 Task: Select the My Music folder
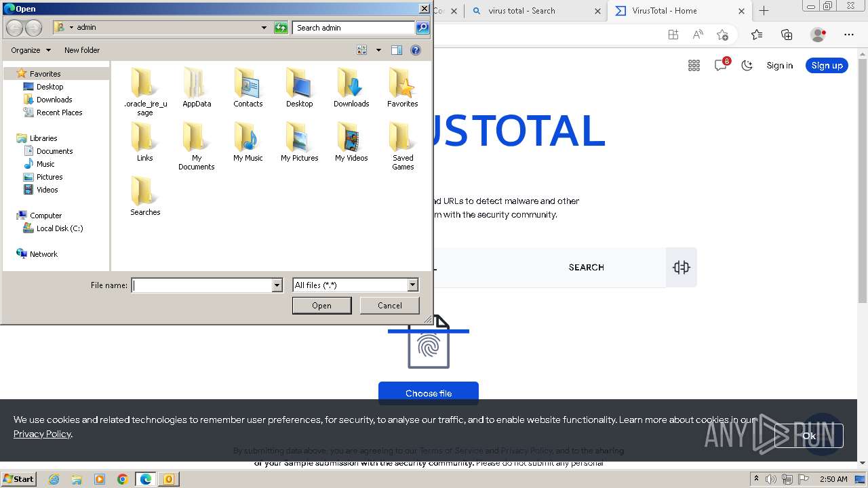(248, 142)
